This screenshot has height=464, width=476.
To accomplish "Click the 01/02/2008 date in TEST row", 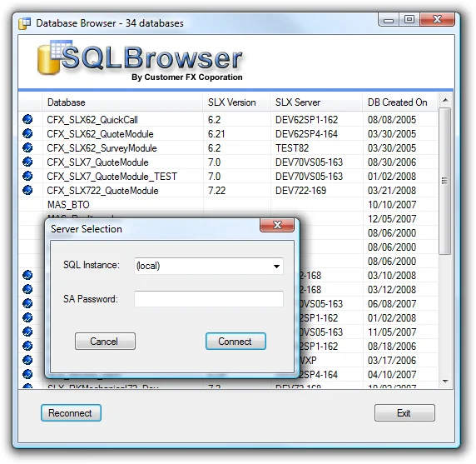I will click(x=392, y=177).
